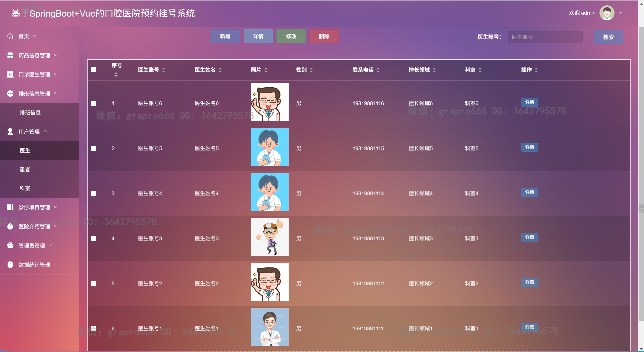Click the admin avatar picture
This screenshot has width=644, height=352.
pos(607,13)
